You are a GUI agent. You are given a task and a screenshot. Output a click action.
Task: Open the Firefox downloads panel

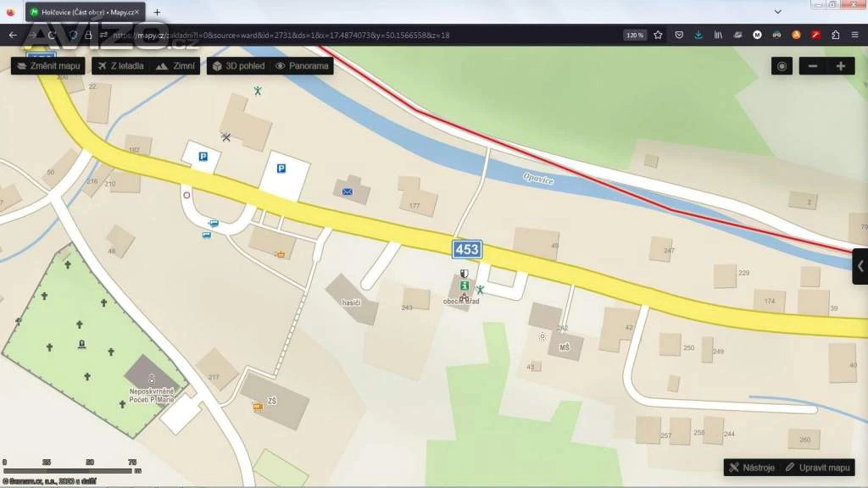click(698, 35)
